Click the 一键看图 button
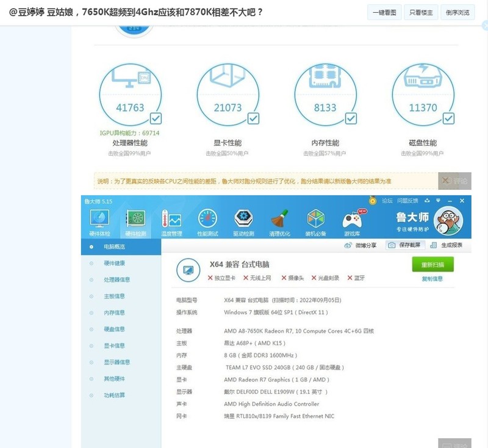Viewport: 488px width, 448px height. coord(384,12)
